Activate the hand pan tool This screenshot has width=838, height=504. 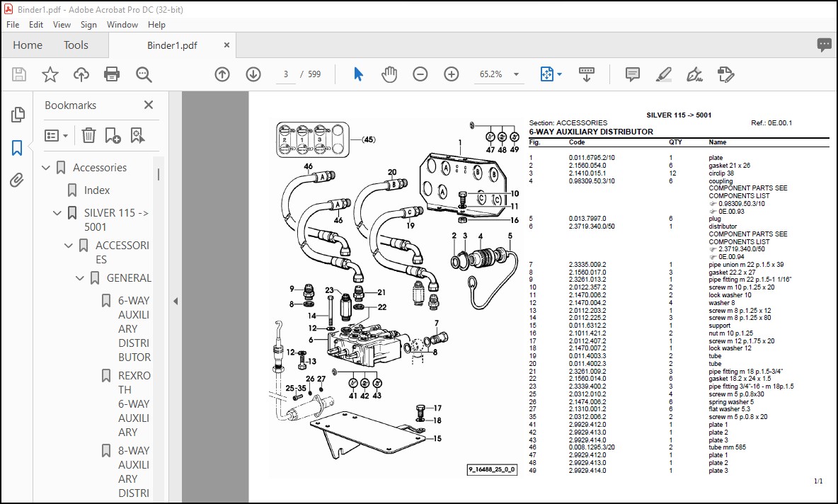pos(389,74)
